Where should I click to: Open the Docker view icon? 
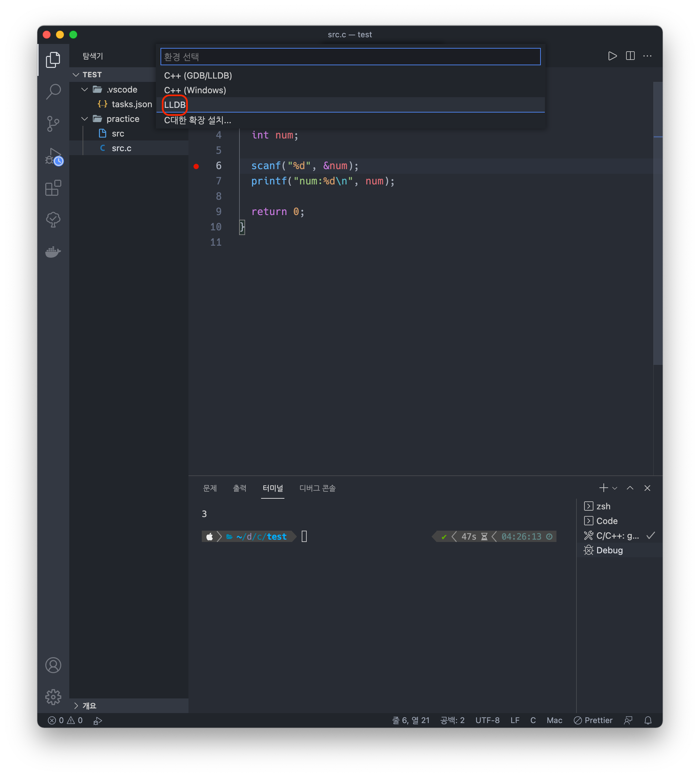pyautogui.click(x=53, y=252)
